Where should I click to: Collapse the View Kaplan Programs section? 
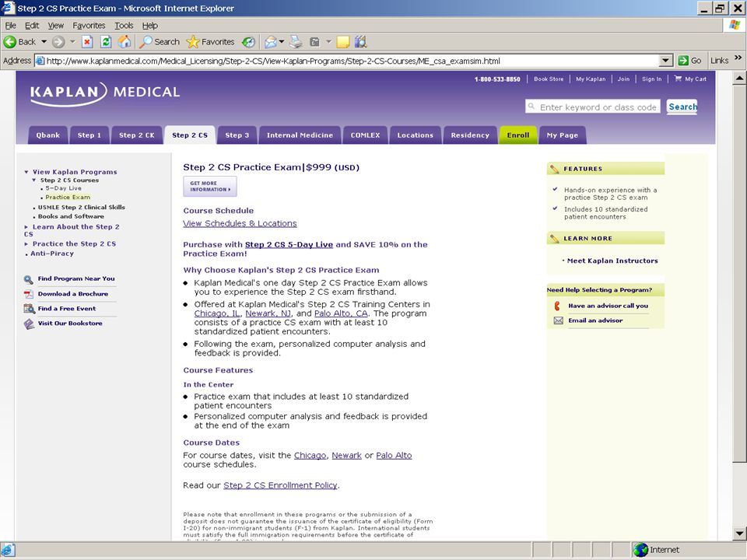26,172
